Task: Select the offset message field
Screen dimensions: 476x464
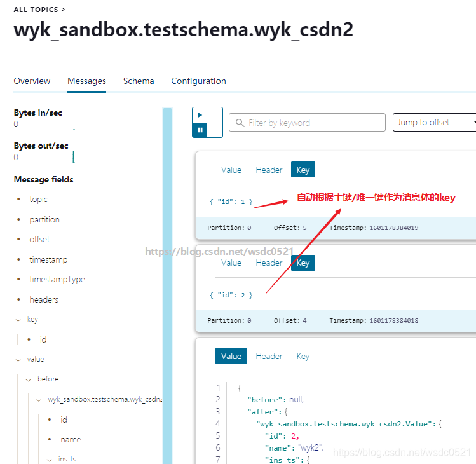Action: 39,239
